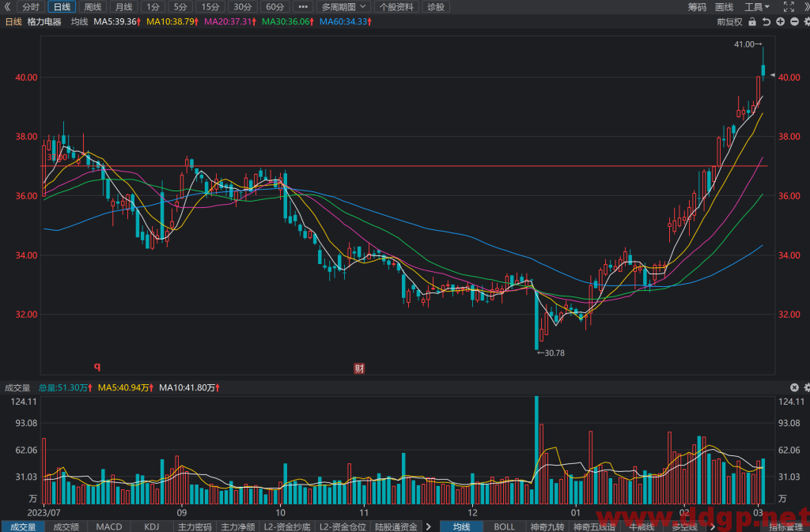This screenshot has width=810, height=532.
Task: Click the MA60:34.33 blue label
Action: coord(346,21)
